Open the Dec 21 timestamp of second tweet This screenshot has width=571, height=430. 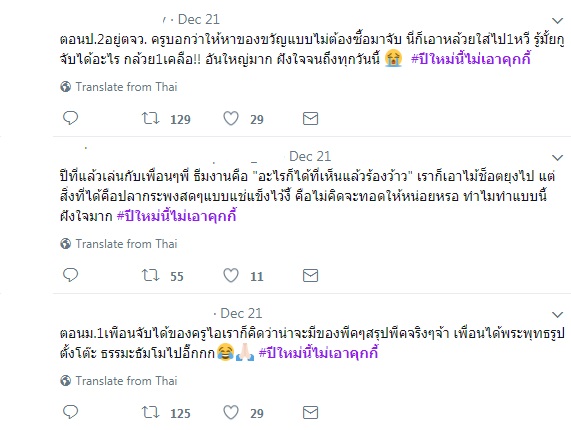pyautogui.click(x=310, y=157)
